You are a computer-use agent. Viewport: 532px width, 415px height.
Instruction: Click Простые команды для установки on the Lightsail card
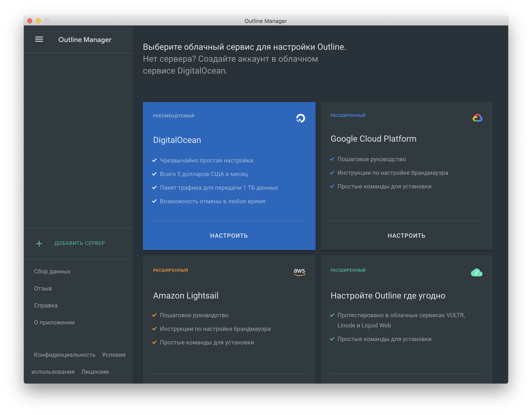click(x=207, y=343)
